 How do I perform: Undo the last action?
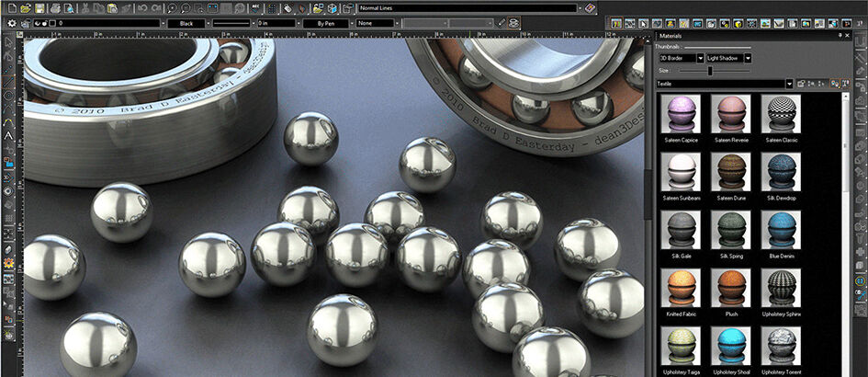tap(142, 8)
